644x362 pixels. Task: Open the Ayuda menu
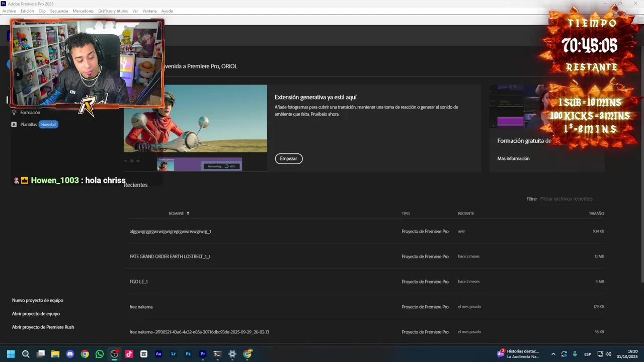point(167,11)
